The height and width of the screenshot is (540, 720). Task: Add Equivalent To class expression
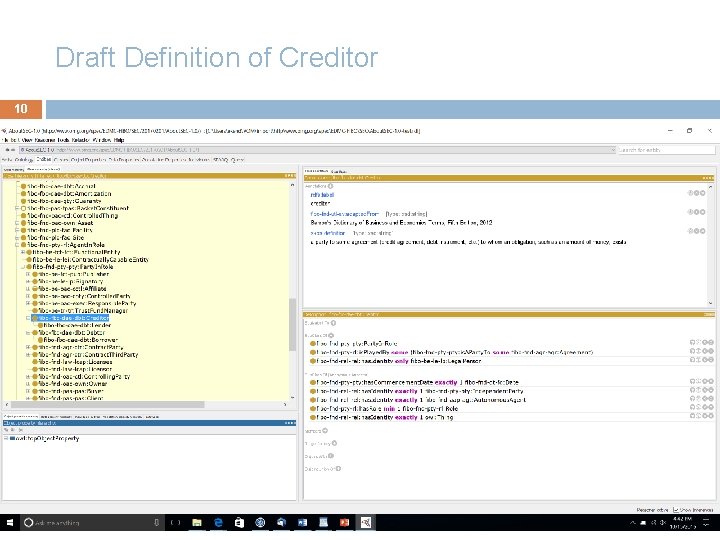click(x=333, y=323)
